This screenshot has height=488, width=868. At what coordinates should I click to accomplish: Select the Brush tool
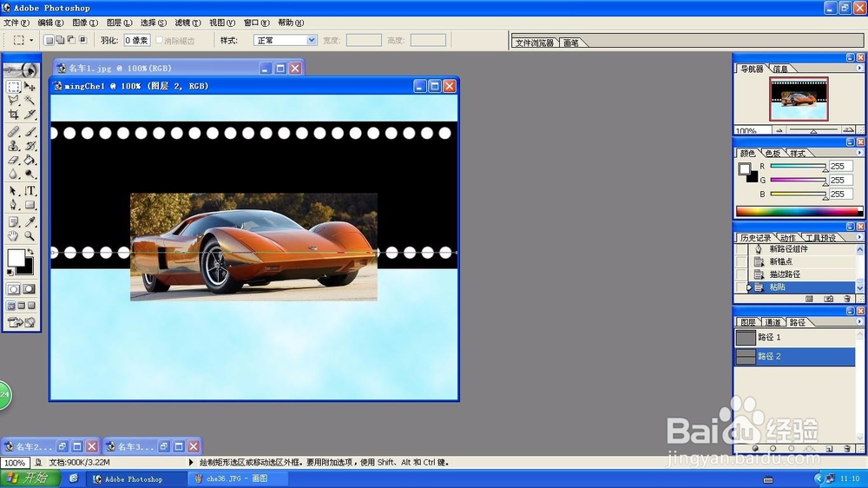30,132
